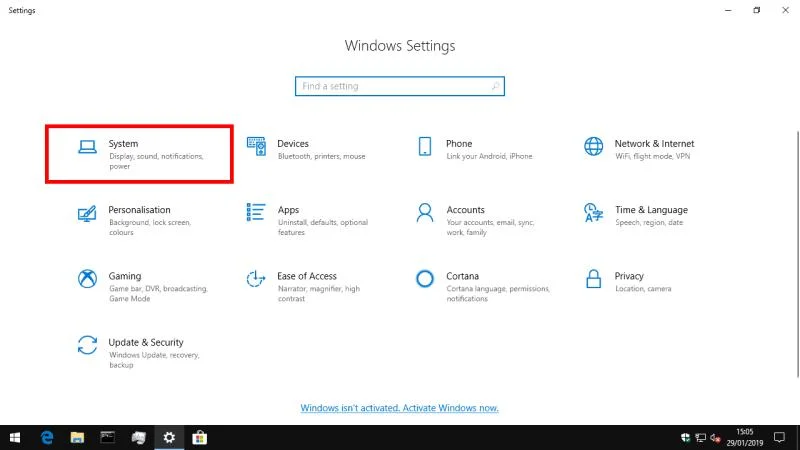Click magnifier icon in search box
The width and height of the screenshot is (800, 450).
pos(495,86)
